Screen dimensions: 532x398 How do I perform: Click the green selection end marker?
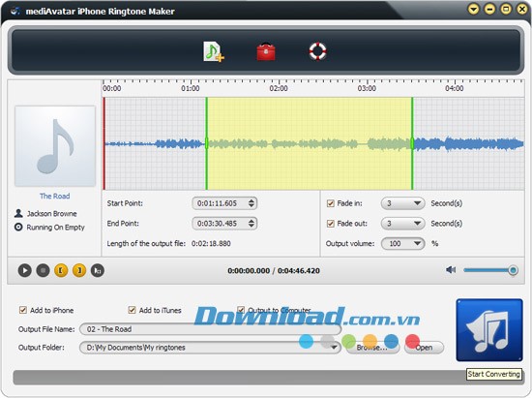coord(412,143)
